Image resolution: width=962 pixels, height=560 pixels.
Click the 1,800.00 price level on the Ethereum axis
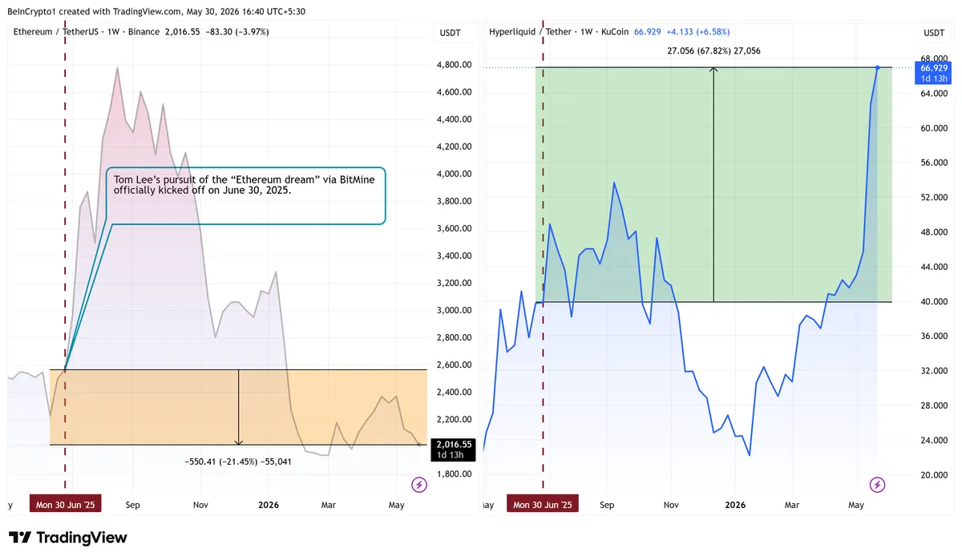(x=453, y=474)
